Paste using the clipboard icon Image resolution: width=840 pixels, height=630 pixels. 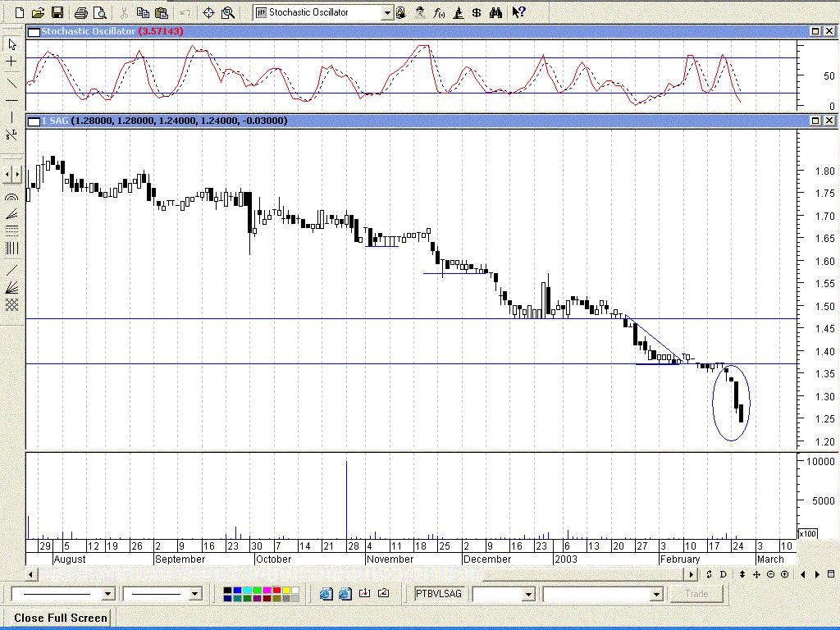pyautogui.click(x=161, y=12)
